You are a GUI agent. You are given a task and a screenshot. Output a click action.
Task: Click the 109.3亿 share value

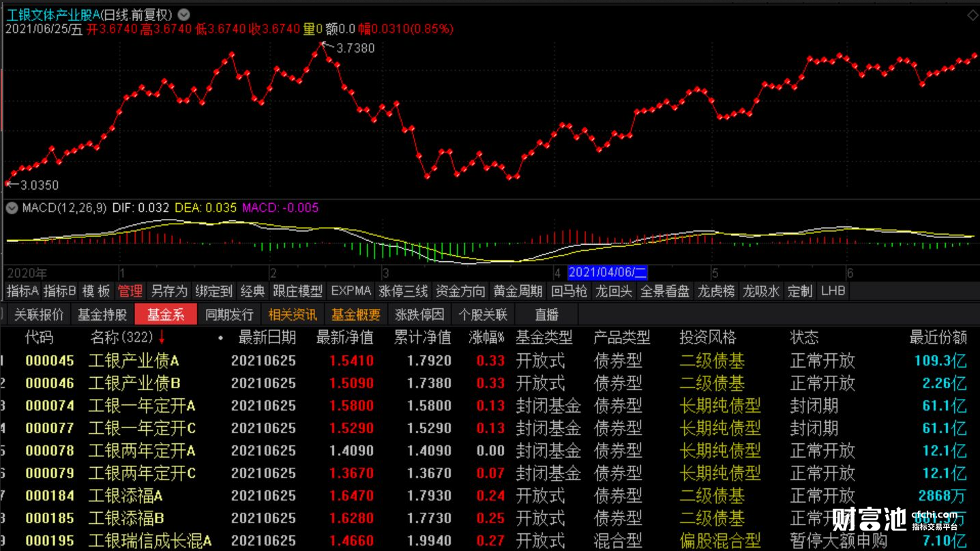[x=941, y=361]
